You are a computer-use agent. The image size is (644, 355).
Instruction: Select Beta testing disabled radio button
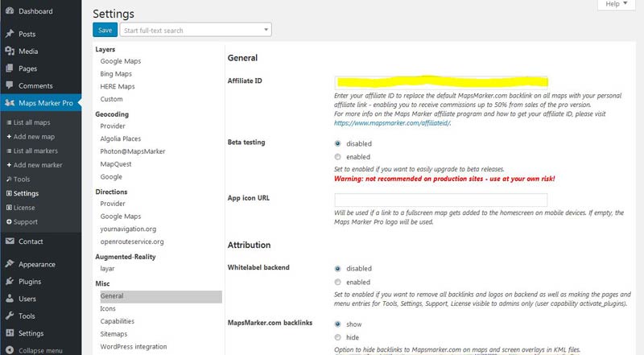(337, 143)
